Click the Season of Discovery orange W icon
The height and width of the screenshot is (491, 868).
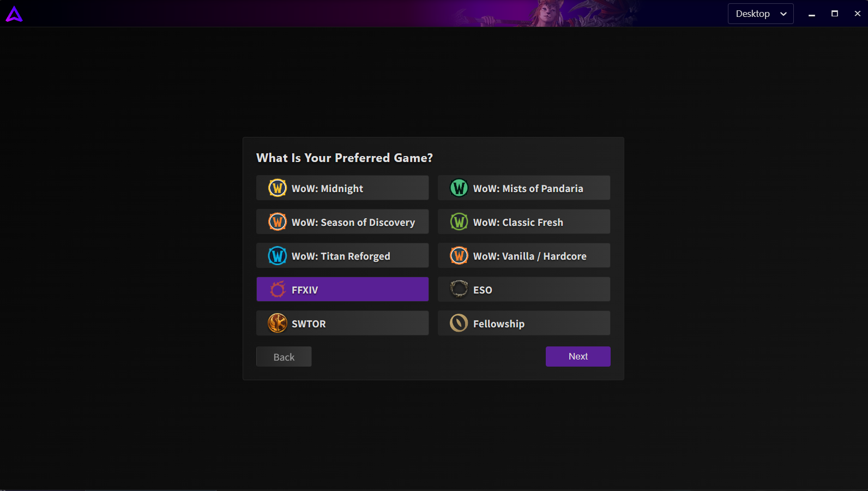pos(278,222)
